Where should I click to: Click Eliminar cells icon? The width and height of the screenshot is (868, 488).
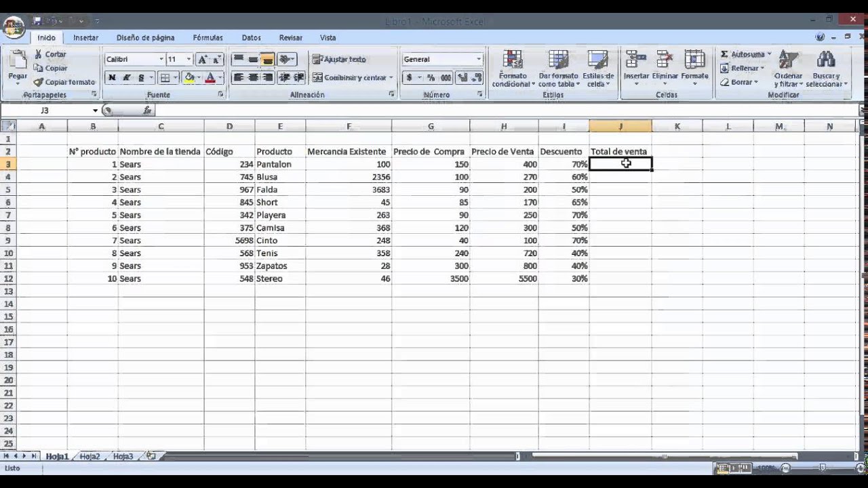(665, 62)
